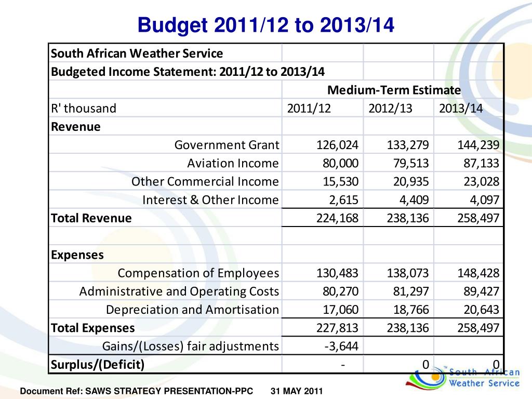Select Other Commercial Income value 23,028
The height and width of the screenshot is (399, 532).
click(x=482, y=181)
